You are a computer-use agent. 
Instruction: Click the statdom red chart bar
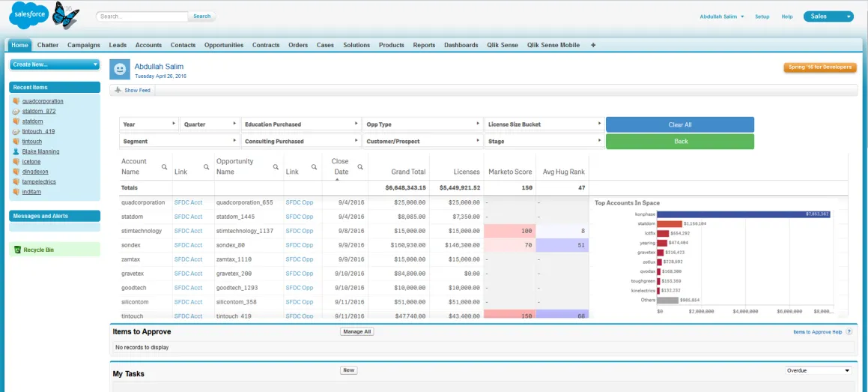point(670,223)
